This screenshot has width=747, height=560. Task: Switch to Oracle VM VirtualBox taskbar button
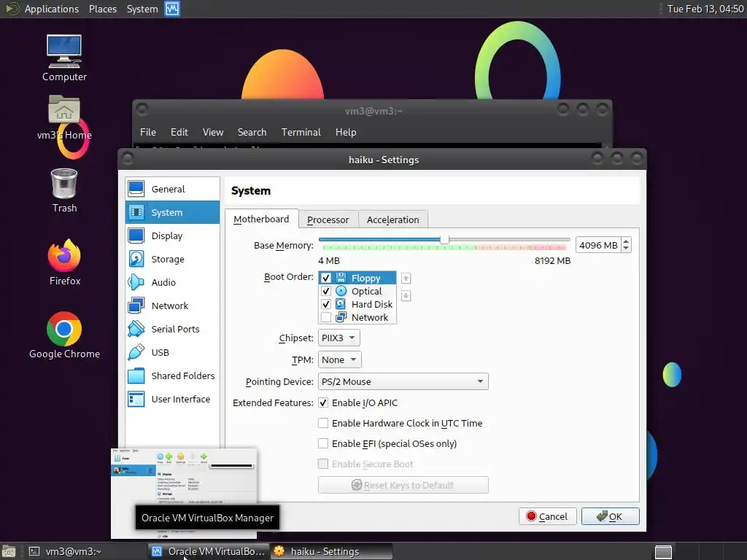tap(209, 551)
